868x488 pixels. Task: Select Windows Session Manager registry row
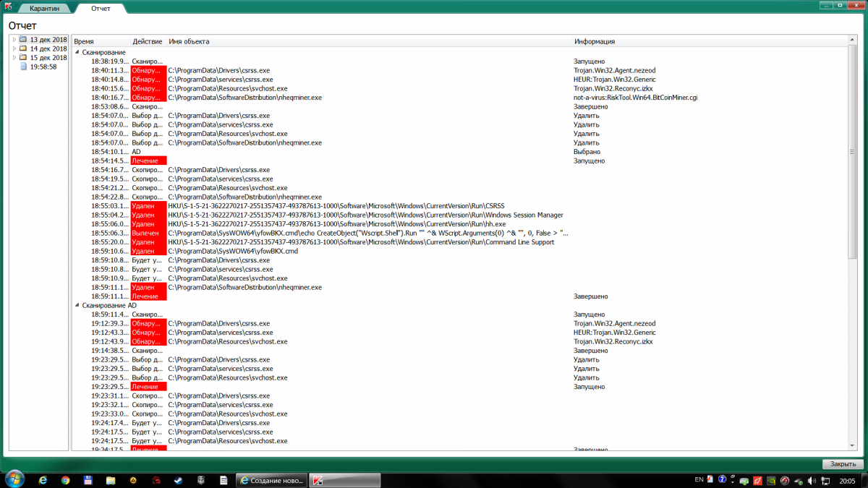[459, 215]
